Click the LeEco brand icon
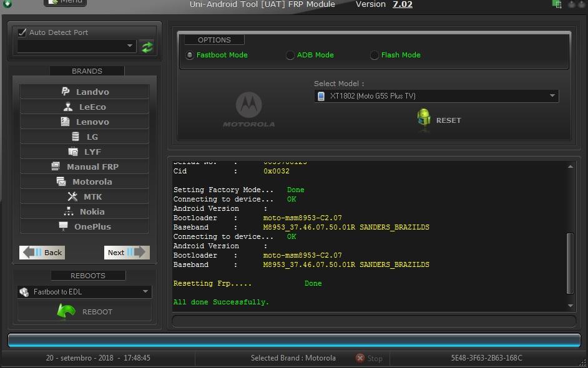The height and width of the screenshot is (368, 588). coord(68,107)
